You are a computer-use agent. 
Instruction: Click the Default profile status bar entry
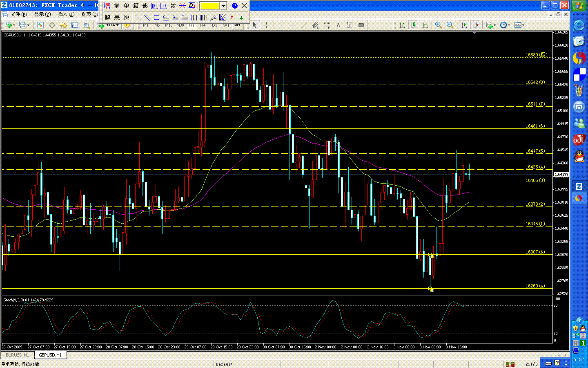click(x=224, y=364)
